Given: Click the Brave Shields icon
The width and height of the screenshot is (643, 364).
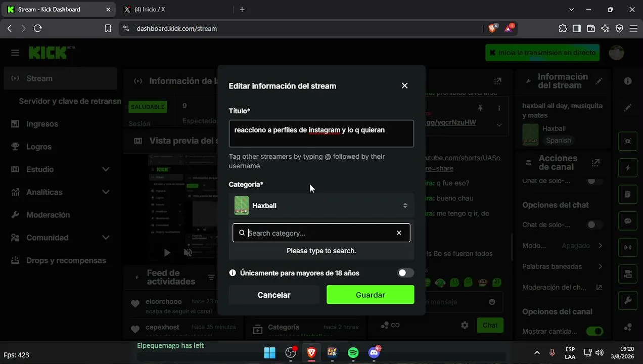Looking at the screenshot, I should point(493,28).
